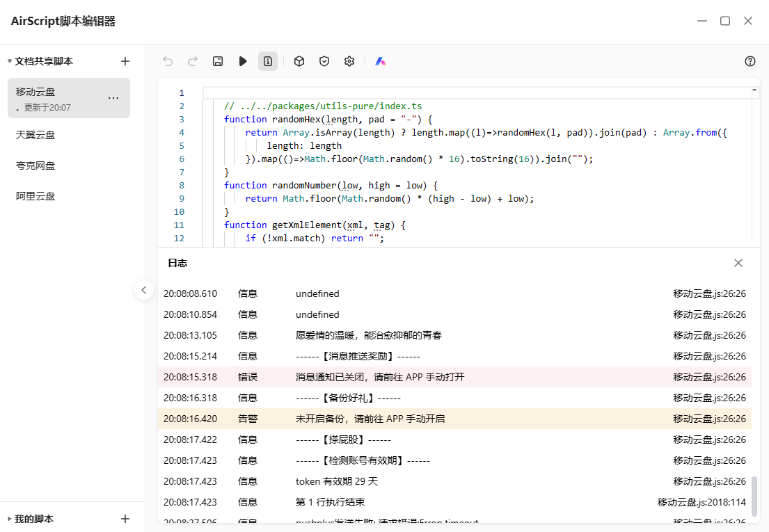Run the script with play button
Screen dimensions: 769x532
[x=242, y=61]
